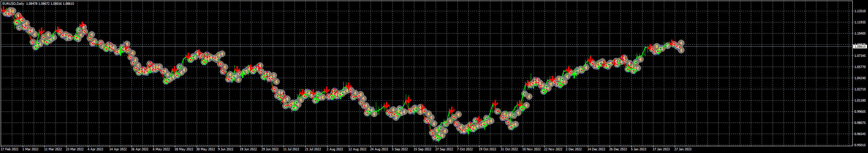Select the 5 Jan 2023 axis label
The image size is (868, 153).
click(x=639, y=149)
